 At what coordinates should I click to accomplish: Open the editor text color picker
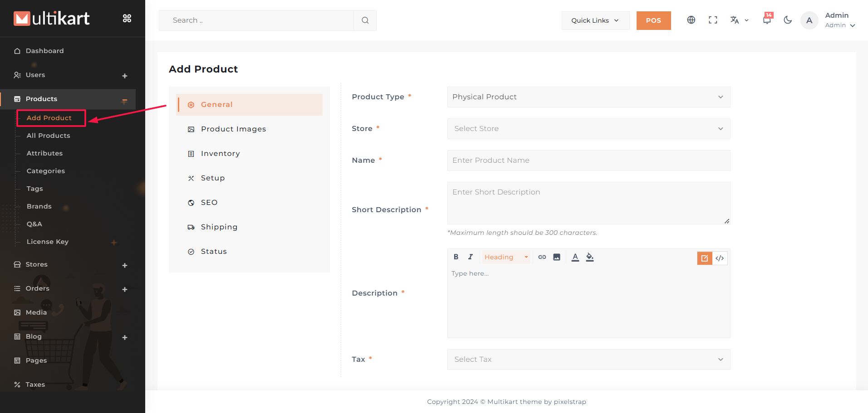click(575, 257)
